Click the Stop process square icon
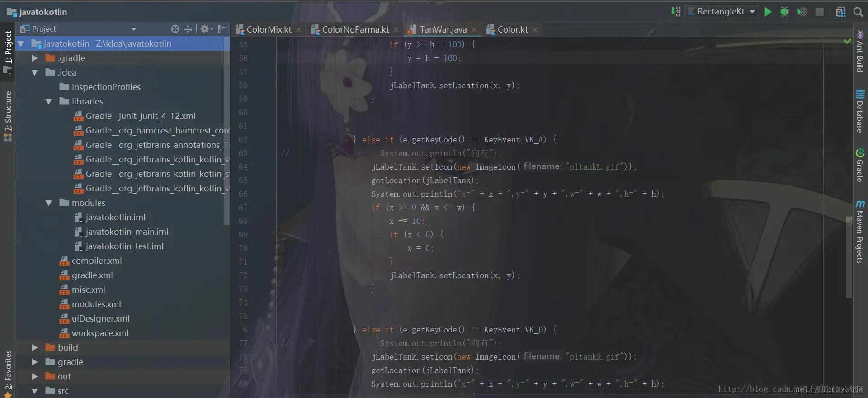 [819, 12]
